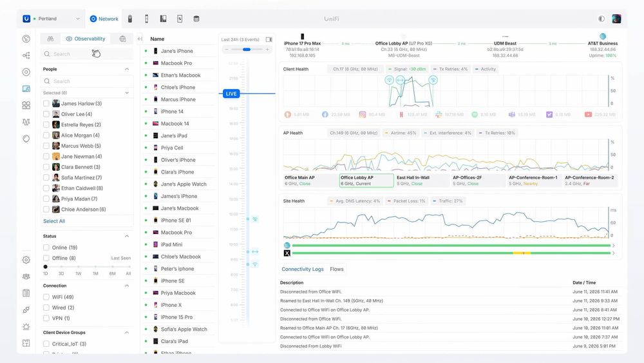Open the alarm icon in left sidebar
The image size is (644, 363).
(26, 327)
